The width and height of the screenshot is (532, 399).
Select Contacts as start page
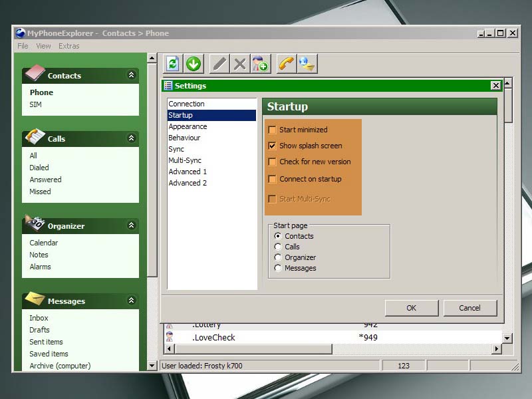coord(278,236)
